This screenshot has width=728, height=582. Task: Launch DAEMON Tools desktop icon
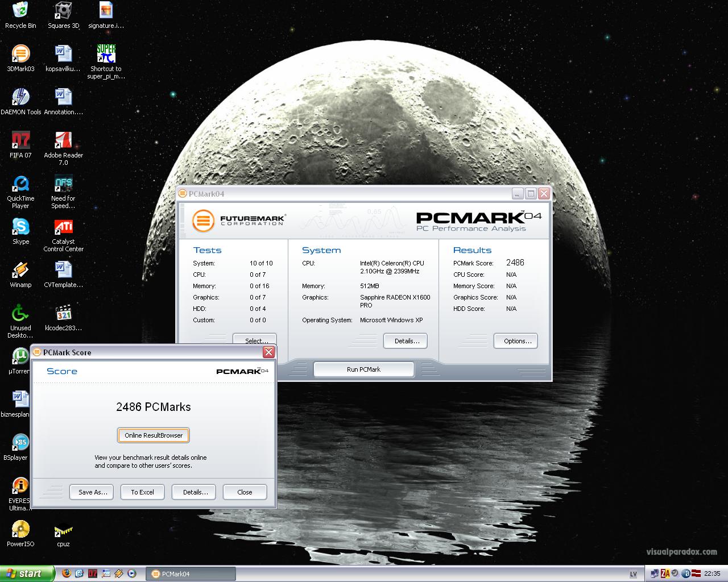point(20,102)
